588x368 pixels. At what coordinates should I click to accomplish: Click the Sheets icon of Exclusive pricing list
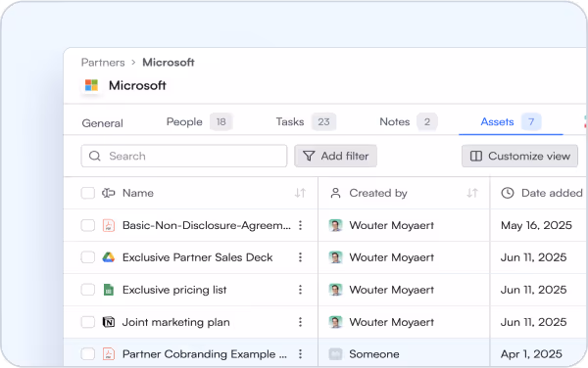pos(109,290)
